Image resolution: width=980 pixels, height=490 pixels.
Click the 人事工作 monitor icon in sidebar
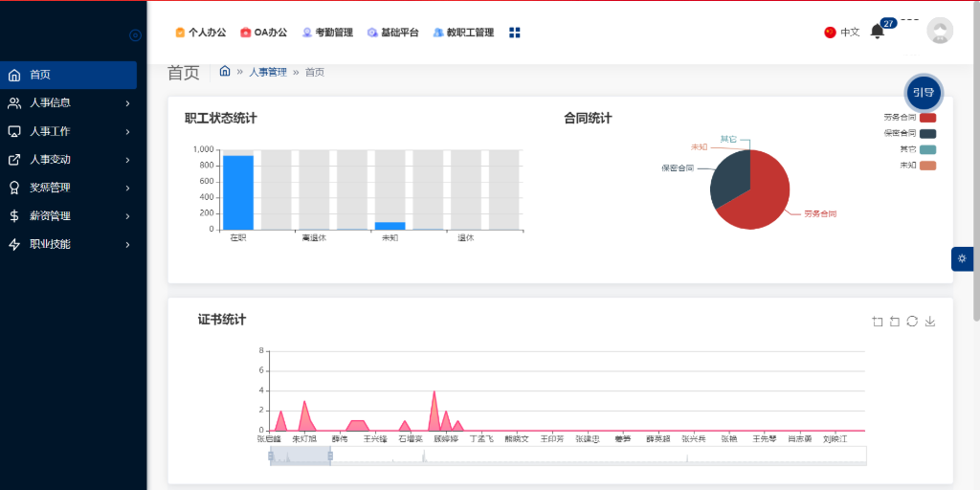point(13,131)
